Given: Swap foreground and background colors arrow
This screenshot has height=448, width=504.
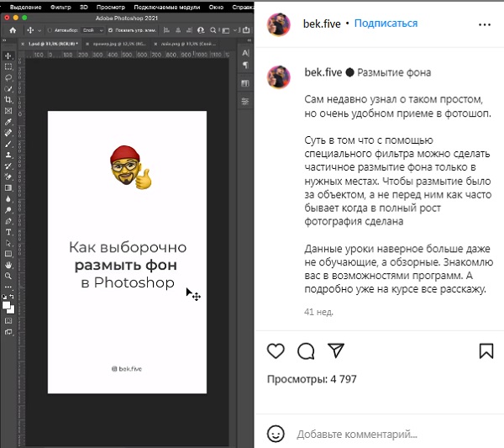Looking at the screenshot, I should [x=12, y=296].
